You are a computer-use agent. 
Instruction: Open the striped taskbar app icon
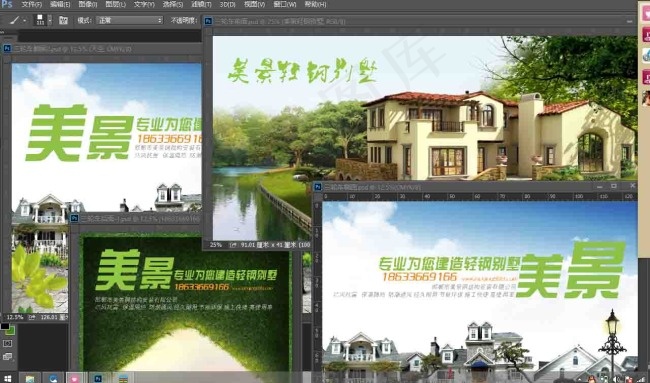coord(123,378)
